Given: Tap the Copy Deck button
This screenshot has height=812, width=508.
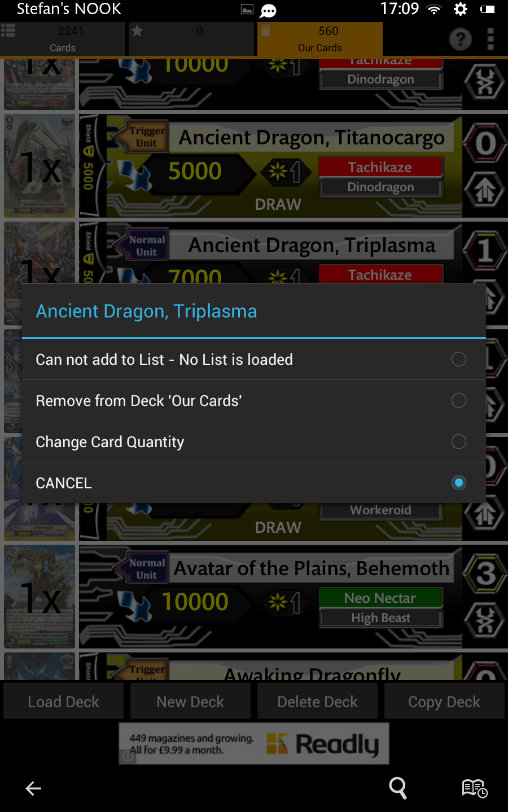Looking at the screenshot, I should (444, 701).
